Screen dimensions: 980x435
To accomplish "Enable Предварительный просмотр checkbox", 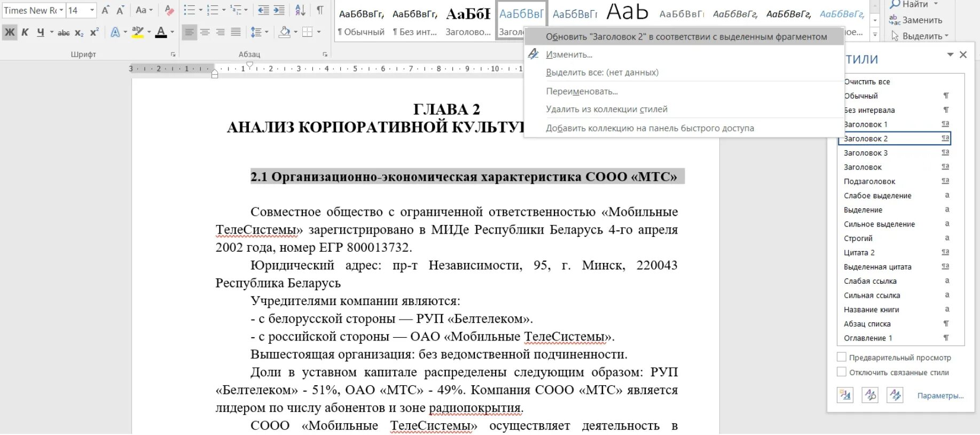I will click(x=842, y=357).
